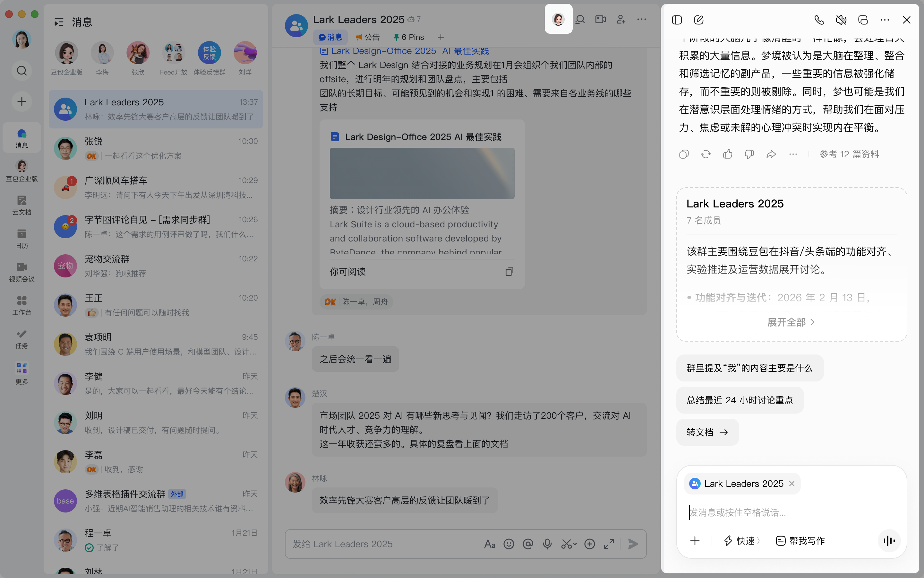Open 参考 12 篇资料 references
This screenshot has width=924, height=578.
[849, 154]
